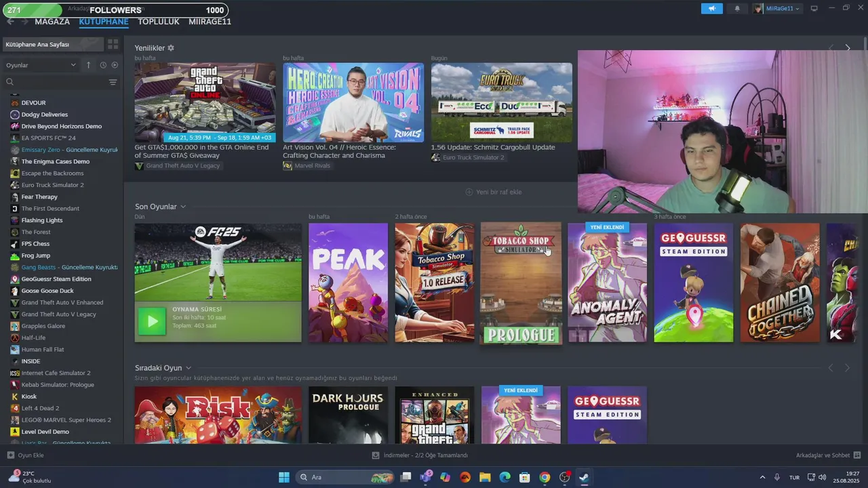Open GeoGuessr cover in Son Oyunlar
Screen dimensions: 868x488
[x=694, y=283]
